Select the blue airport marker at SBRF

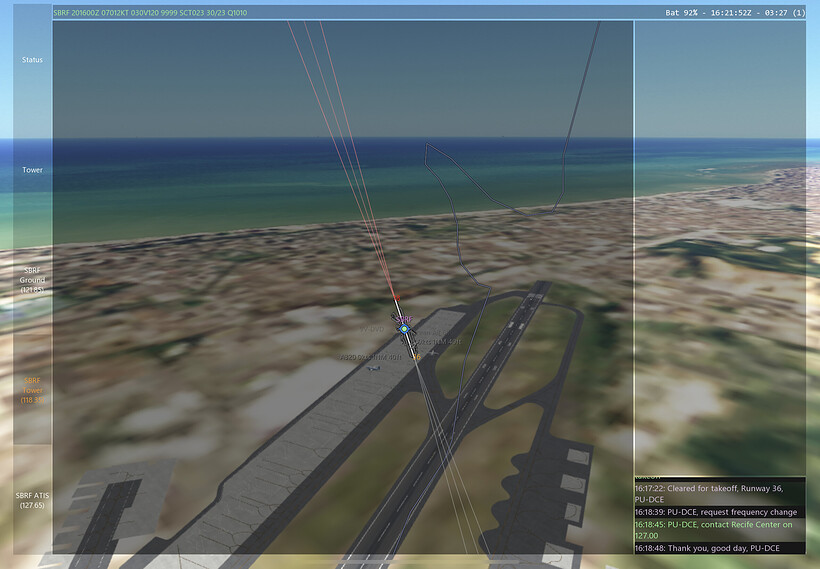(404, 329)
